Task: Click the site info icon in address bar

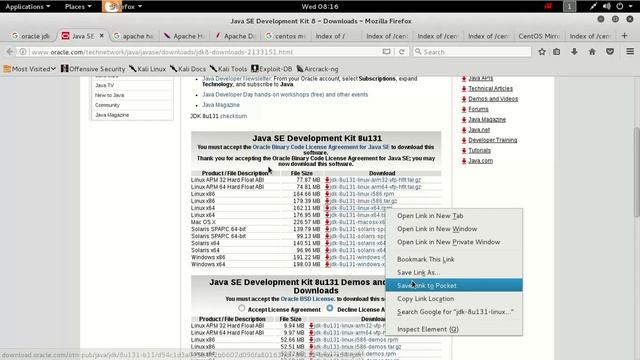Action: pos(23,52)
